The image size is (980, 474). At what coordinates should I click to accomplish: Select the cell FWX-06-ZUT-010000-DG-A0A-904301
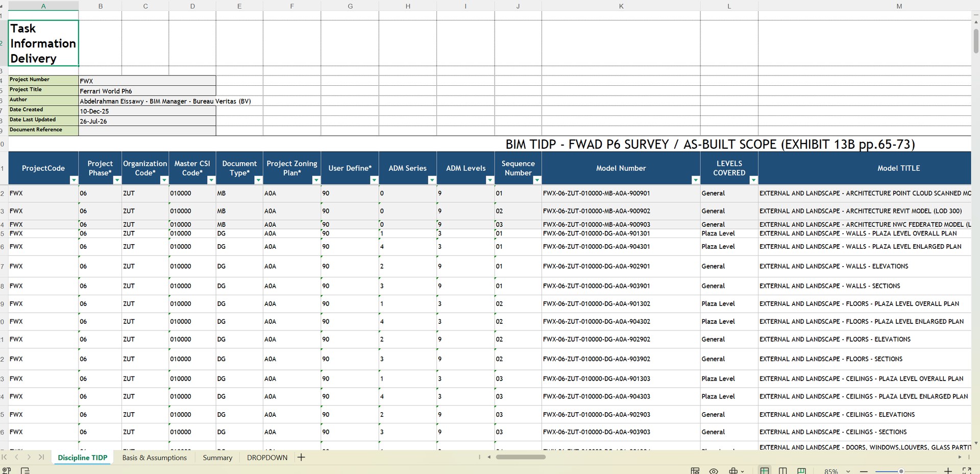[621, 246]
